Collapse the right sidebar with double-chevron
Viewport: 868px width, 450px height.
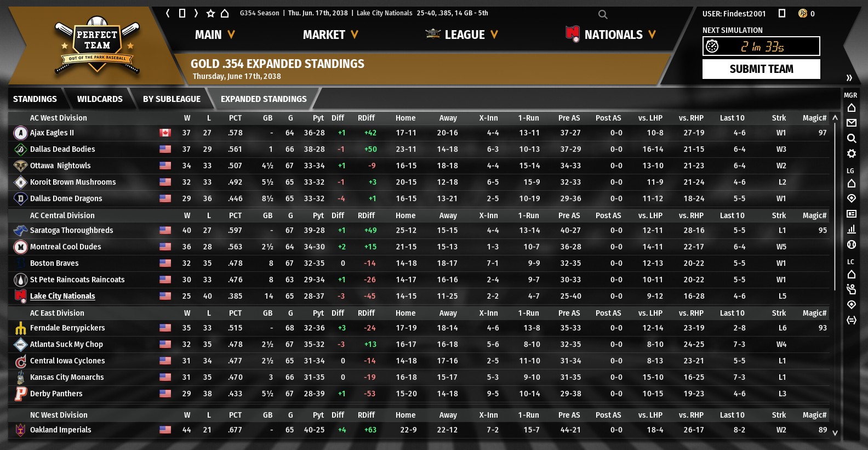pos(849,78)
